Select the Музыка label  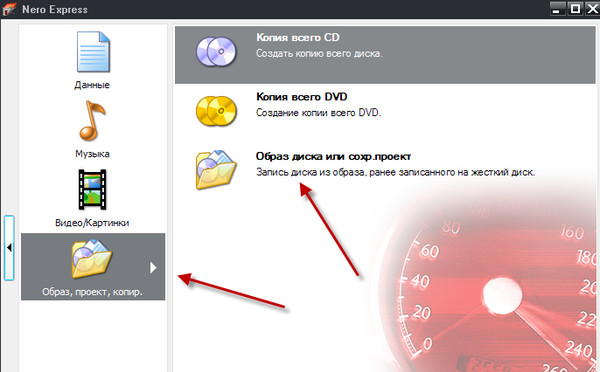[x=92, y=154]
